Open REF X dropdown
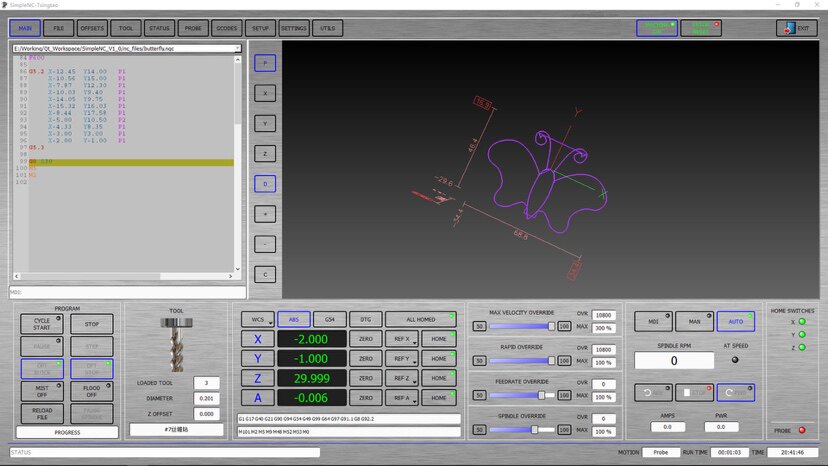This screenshot has width=828, height=466. pyautogui.click(x=402, y=339)
